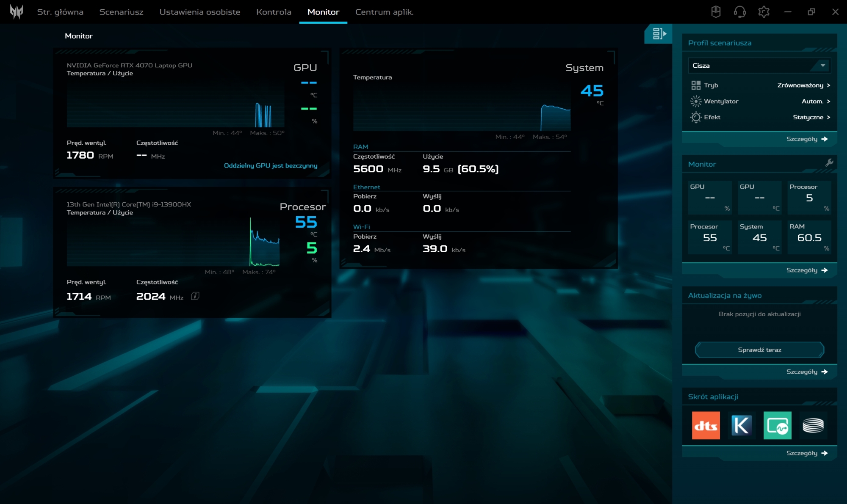Click the Brak pozycji do aktualizacji message
The height and width of the screenshot is (504, 847).
(x=759, y=314)
